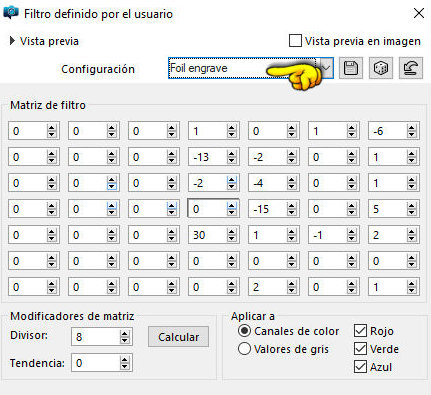The width and height of the screenshot is (431, 395).
Task: Click the randomize dice icon
Action: point(381,68)
